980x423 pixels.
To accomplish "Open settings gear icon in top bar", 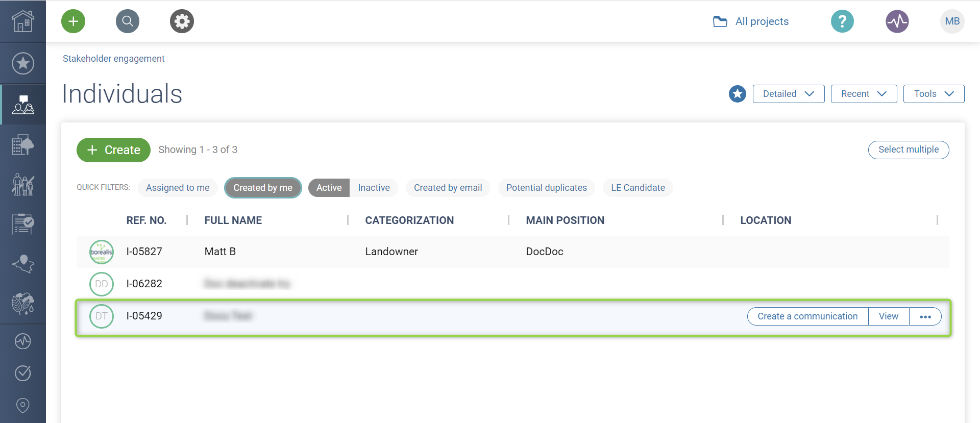I will point(182,21).
